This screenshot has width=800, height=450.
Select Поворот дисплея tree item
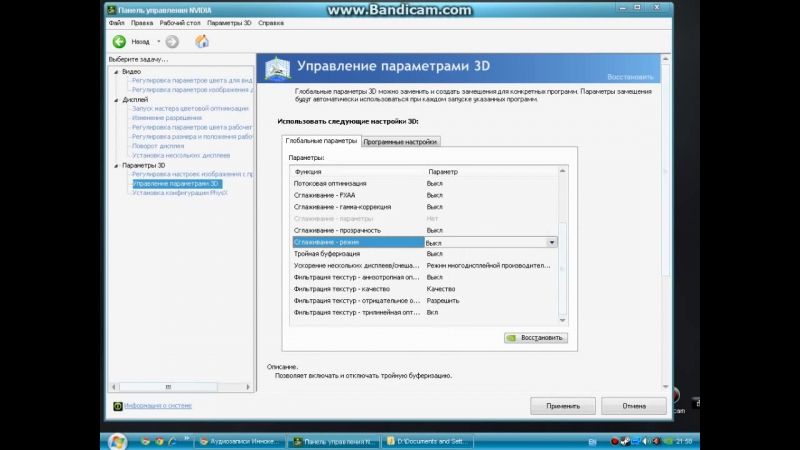coord(158,146)
